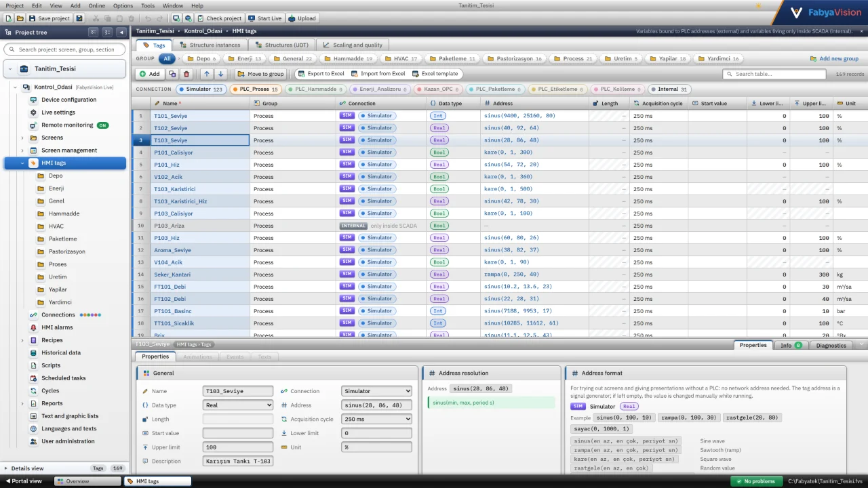Switch to Structure instances tab
This screenshot has height=488, width=868.
pyautogui.click(x=209, y=45)
